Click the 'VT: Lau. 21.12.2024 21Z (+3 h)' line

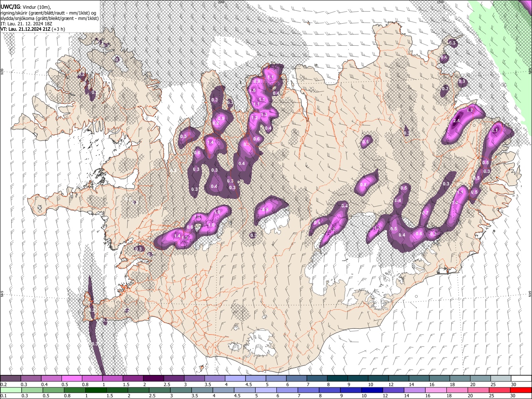pyautogui.click(x=32, y=30)
